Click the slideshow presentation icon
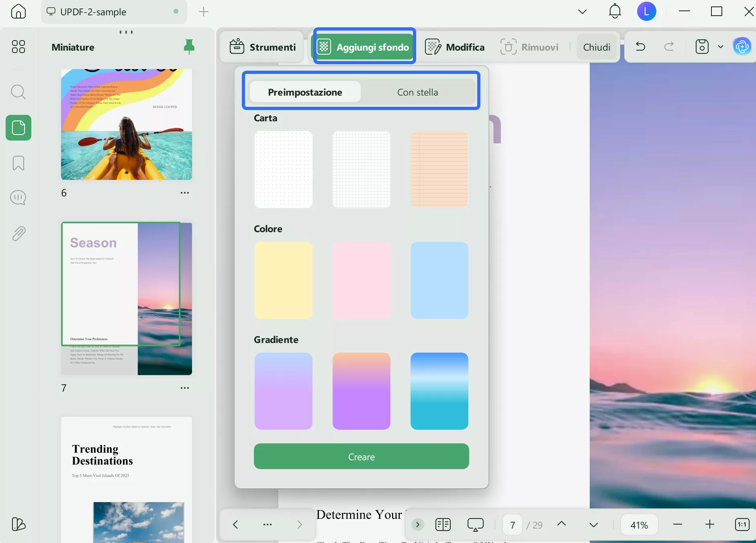The height and width of the screenshot is (543, 756). tap(475, 525)
